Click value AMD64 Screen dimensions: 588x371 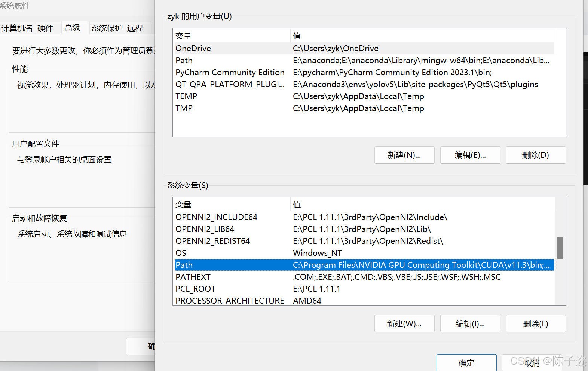click(x=307, y=301)
